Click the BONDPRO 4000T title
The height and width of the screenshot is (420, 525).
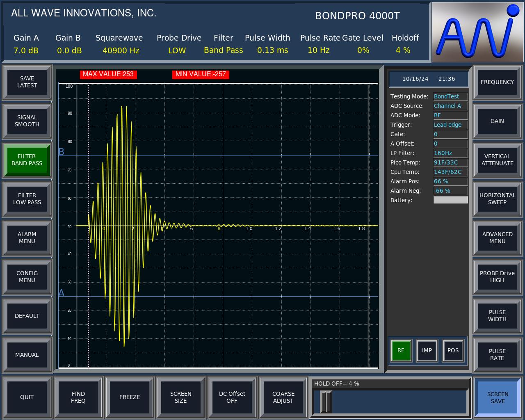click(357, 16)
